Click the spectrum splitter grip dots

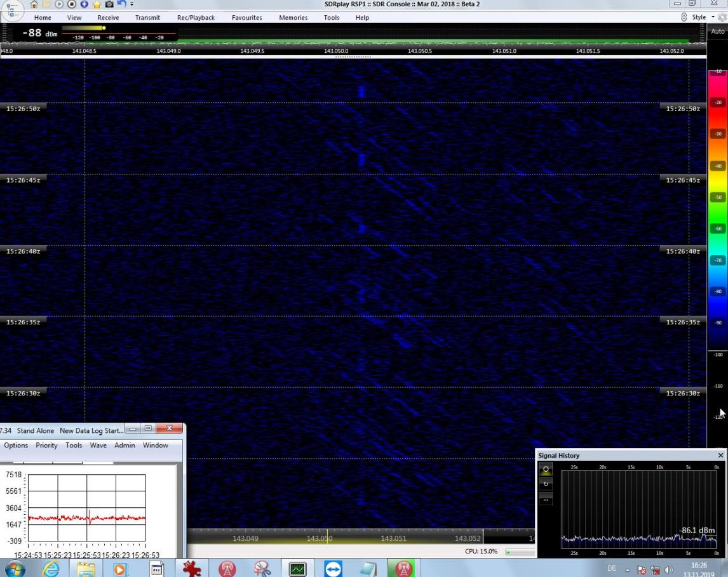pyautogui.click(x=353, y=57)
